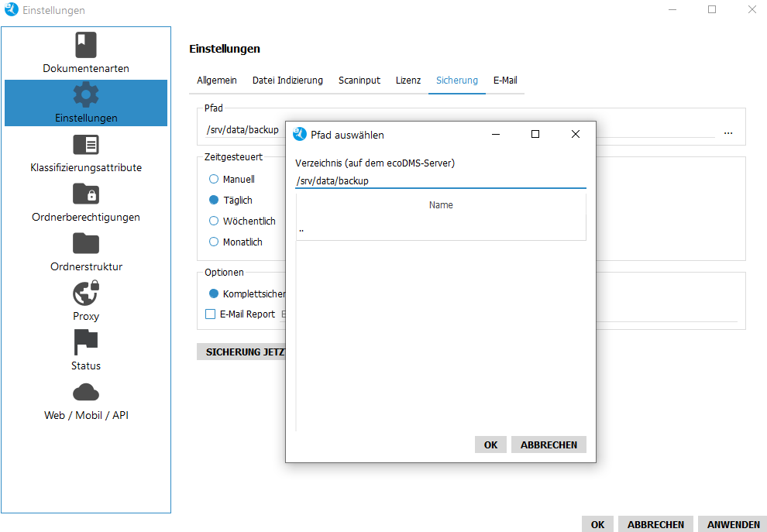Screen dimensions: 767x532
Task: Select the Monatlich schedule option
Action: (214, 242)
